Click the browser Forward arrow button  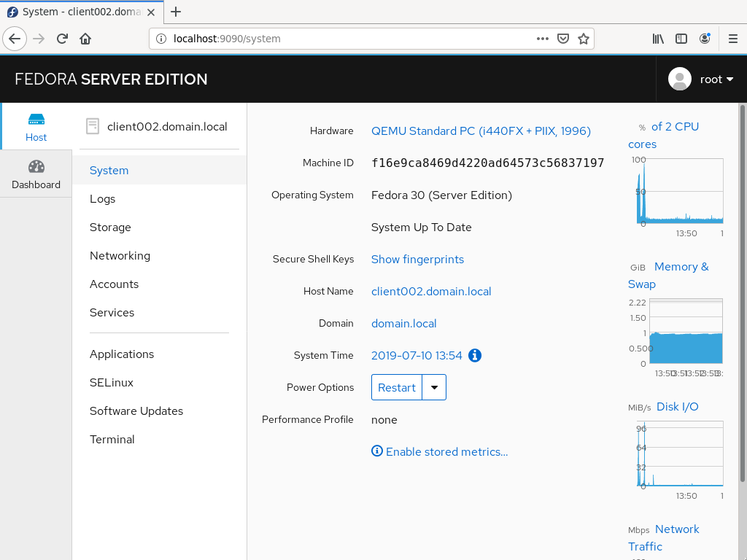pos(39,39)
